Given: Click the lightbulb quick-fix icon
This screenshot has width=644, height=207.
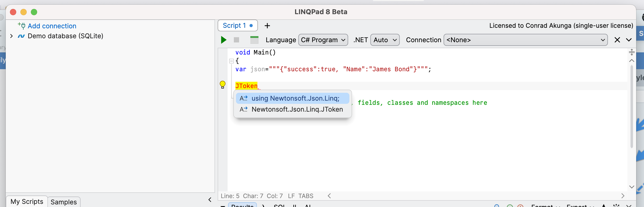Looking at the screenshot, I should [x=223, y=85].
